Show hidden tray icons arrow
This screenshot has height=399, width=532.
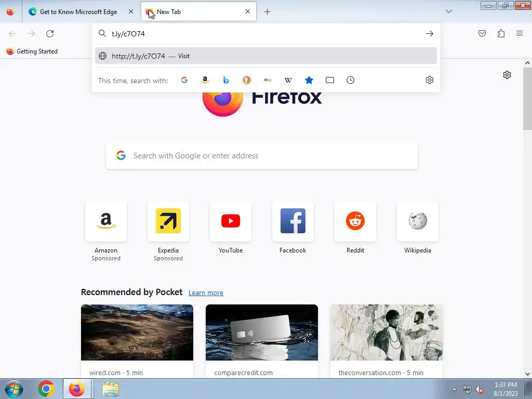click(x=454, y=389)
